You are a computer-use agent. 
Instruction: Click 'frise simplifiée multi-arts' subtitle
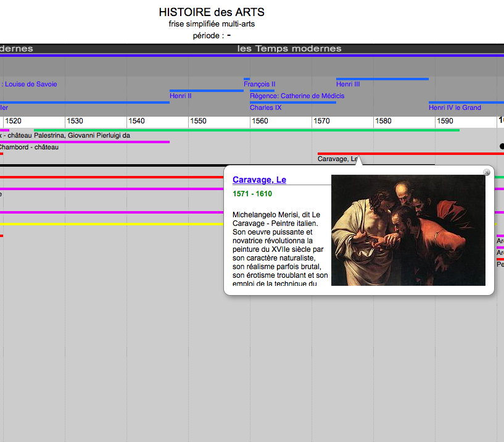pos(212,24)
